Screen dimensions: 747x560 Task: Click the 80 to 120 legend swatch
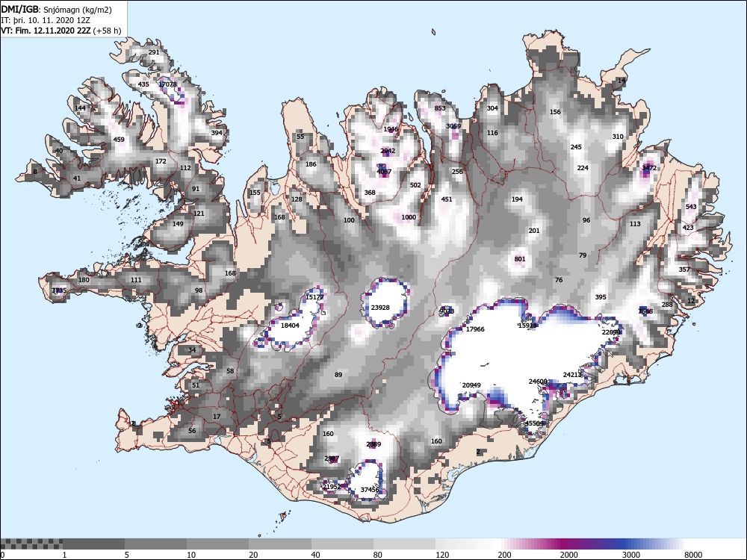405,544
